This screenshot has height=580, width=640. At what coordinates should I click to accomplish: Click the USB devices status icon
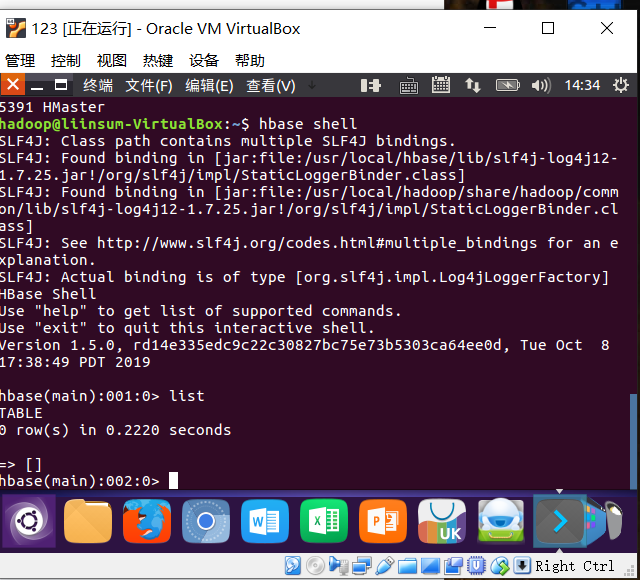click(384, 566)
